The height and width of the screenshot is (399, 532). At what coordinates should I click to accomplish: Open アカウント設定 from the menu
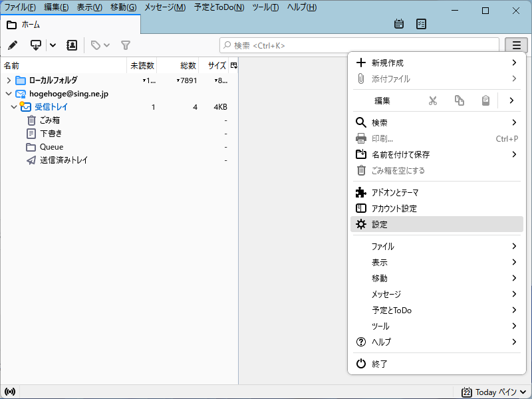click(x=437, y=208)
